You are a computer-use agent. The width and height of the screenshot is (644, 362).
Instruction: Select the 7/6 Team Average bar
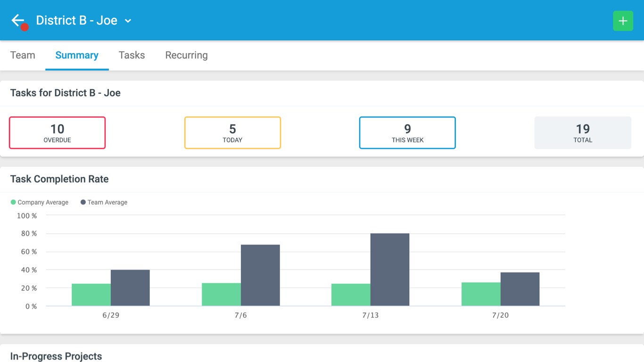point(260,275)
